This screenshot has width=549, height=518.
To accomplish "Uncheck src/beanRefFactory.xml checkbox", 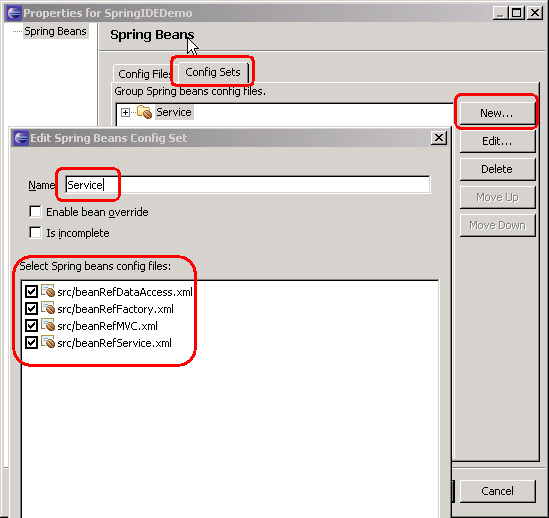I will tap(31, 309).
